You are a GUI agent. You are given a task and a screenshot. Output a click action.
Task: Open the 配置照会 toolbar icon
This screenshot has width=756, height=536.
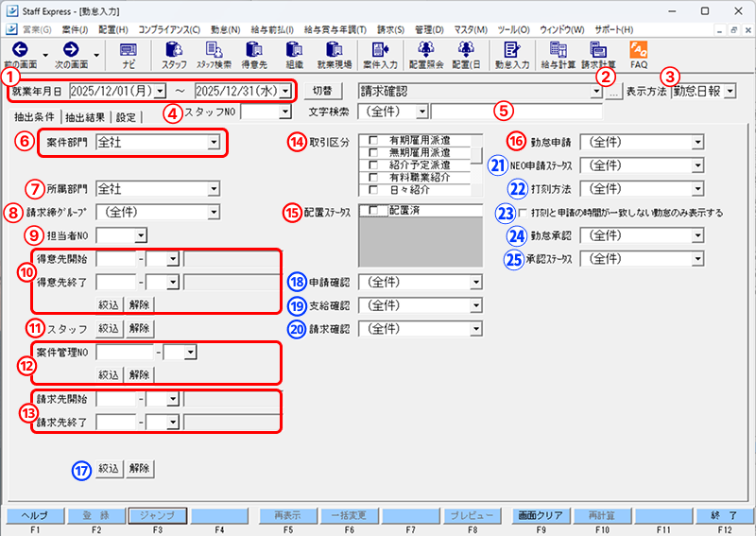tap(426, 55)
